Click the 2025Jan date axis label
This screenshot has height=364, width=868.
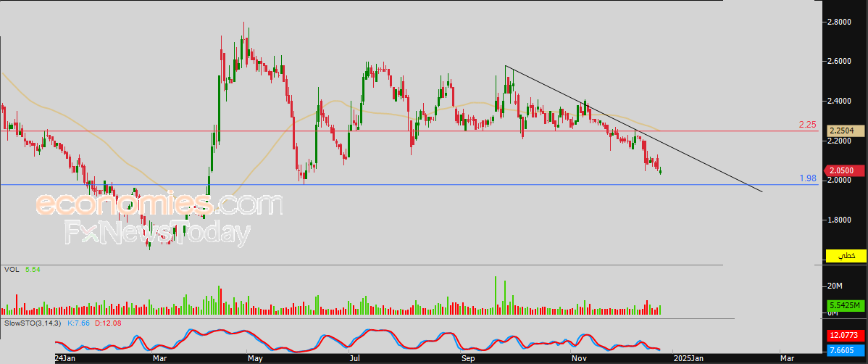coord(689,358)
